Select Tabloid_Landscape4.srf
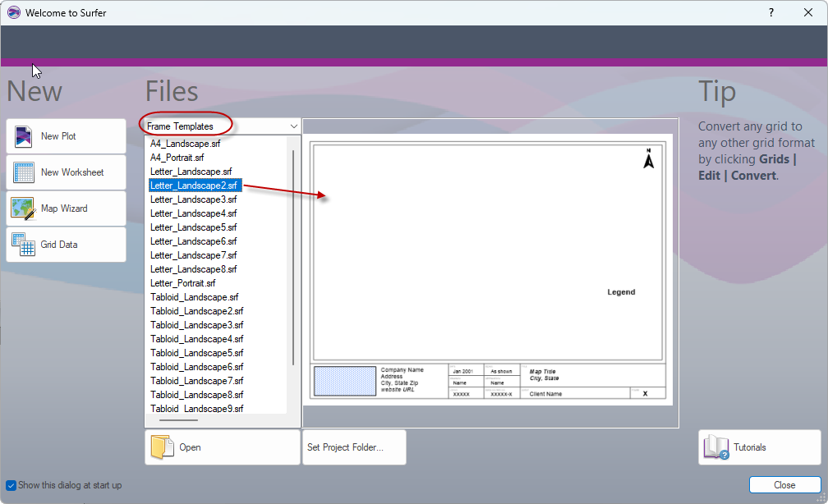The image size is (828, 504). point(196,339)
